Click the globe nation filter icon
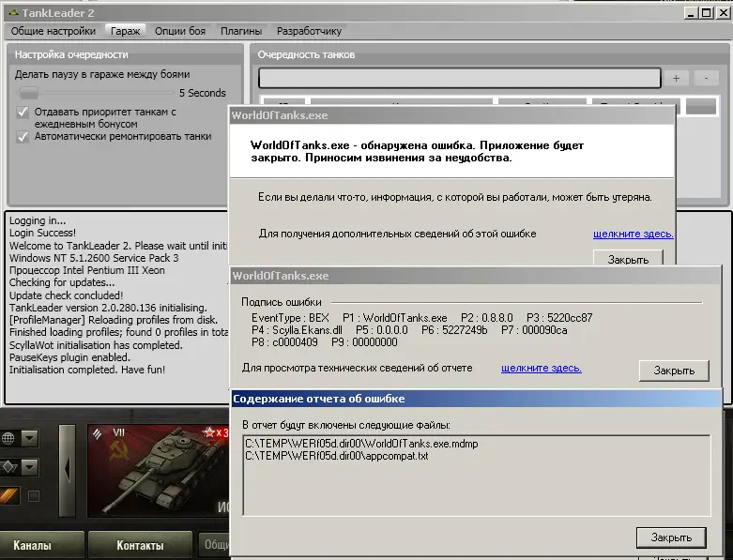This screenshot has width=733, height=560. (x=8, y=438)
